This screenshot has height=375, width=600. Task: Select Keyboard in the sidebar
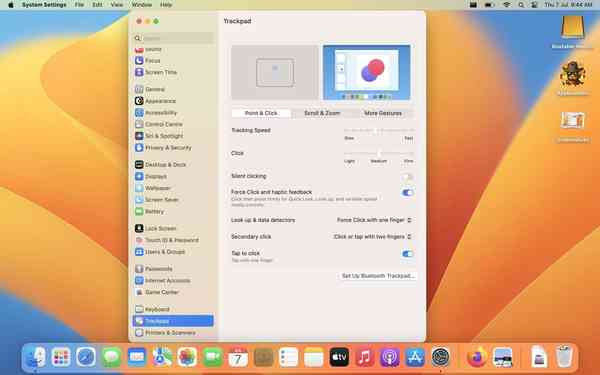173,309
